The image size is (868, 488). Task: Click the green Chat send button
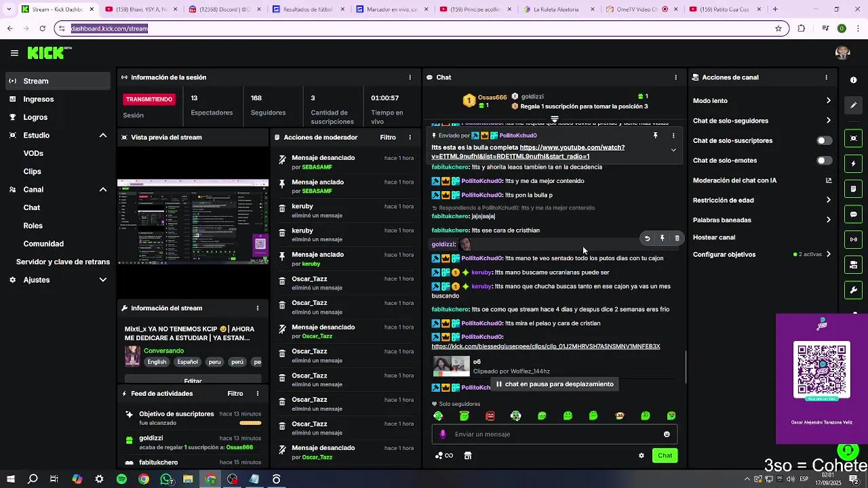(665, 455)
